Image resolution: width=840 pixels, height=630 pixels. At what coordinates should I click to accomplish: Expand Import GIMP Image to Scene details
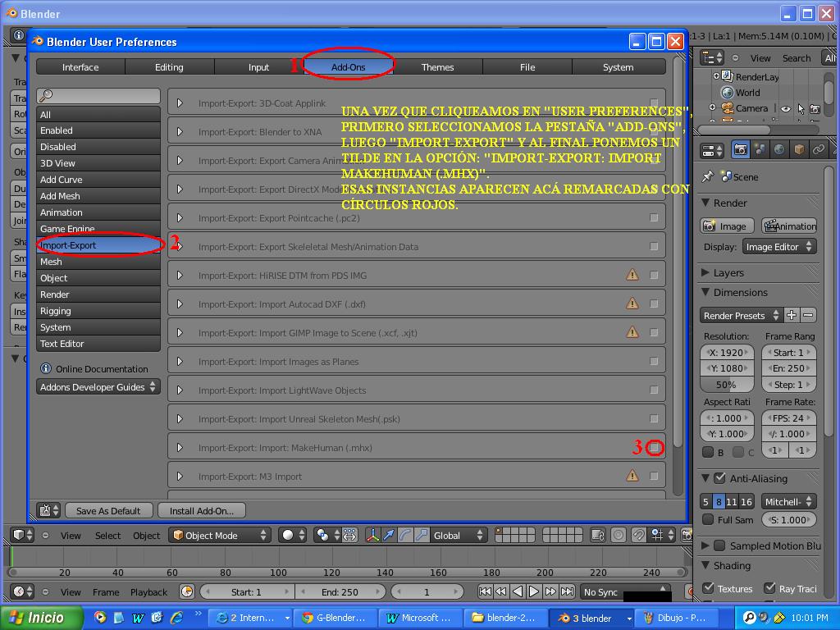point(180,333)
